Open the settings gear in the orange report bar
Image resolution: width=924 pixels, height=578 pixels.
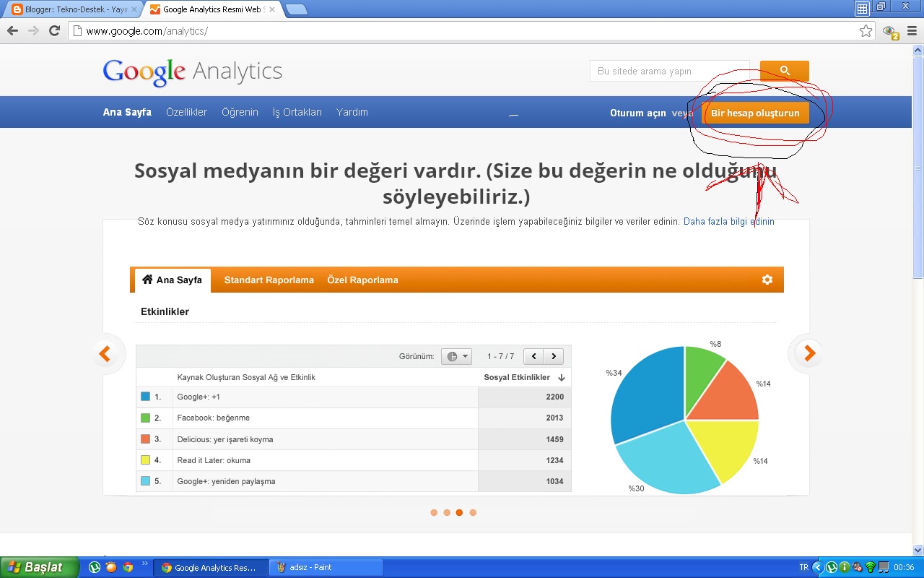[x=767, y=280]
